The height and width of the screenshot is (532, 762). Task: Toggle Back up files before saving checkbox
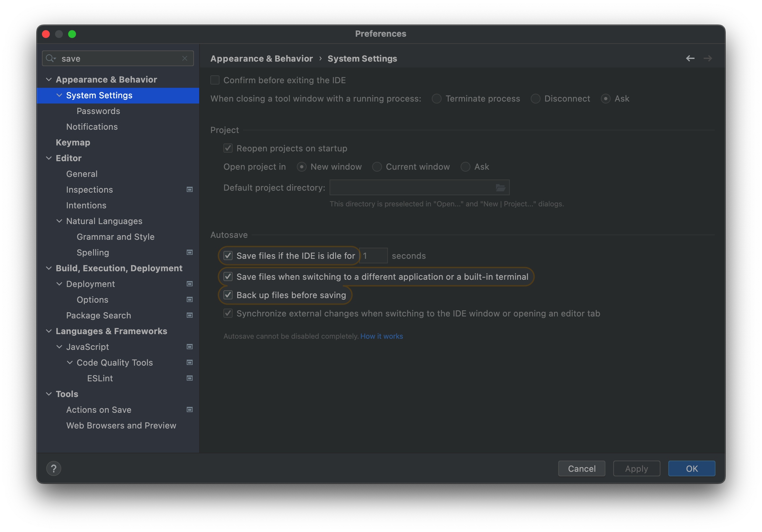pos(228,295)
